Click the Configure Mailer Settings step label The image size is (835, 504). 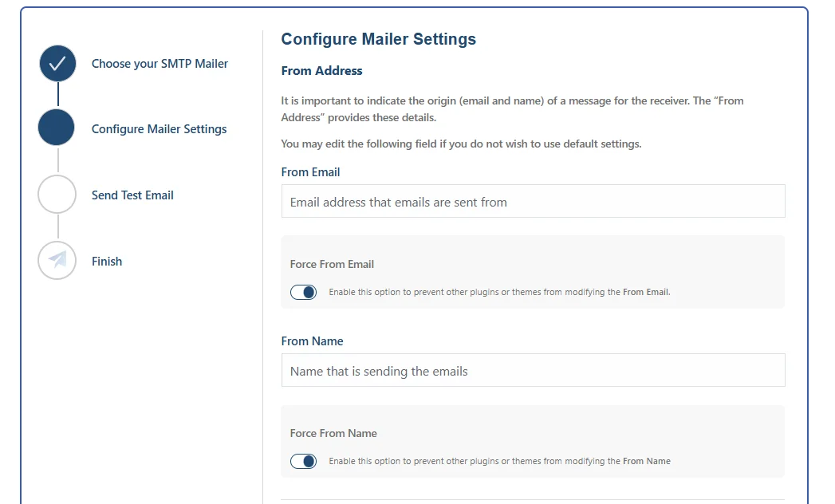[159, 128]
